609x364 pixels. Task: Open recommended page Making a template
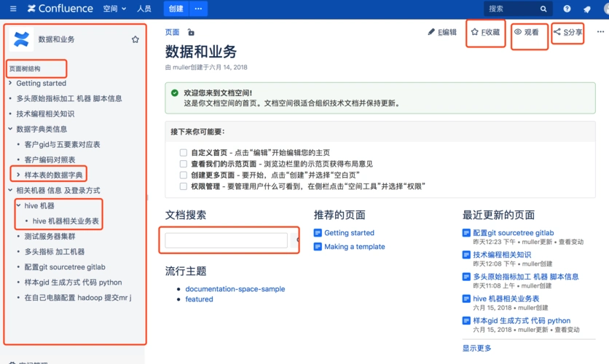(355, 247)
